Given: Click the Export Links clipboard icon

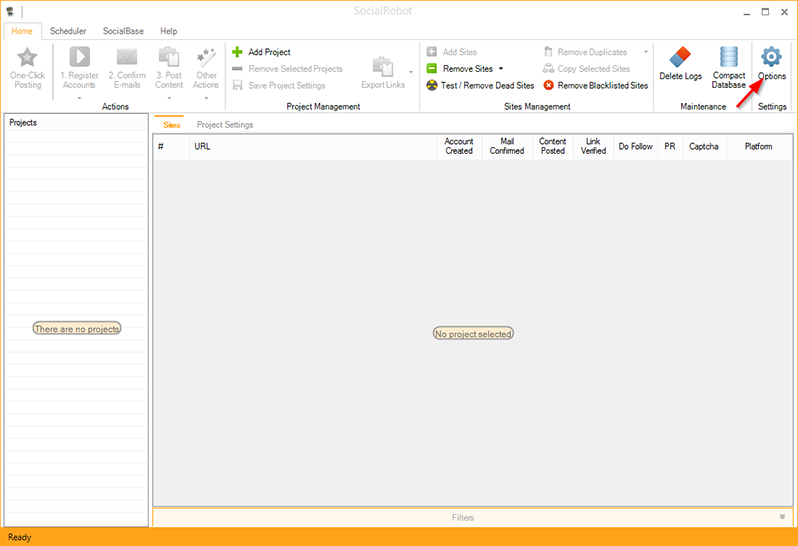Looking at the screenshot, I should point(383,67).
